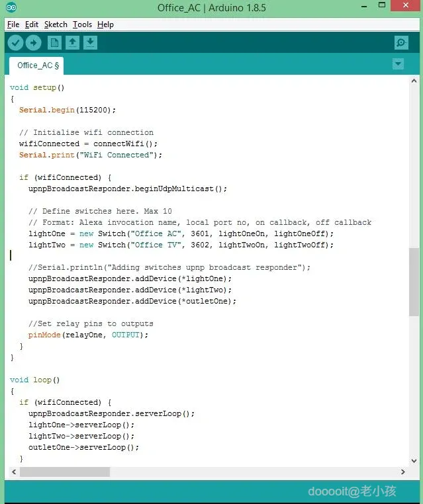
Task: Click the '// Initialise wifi connection' comment
Action: click(x=86, y=132)
